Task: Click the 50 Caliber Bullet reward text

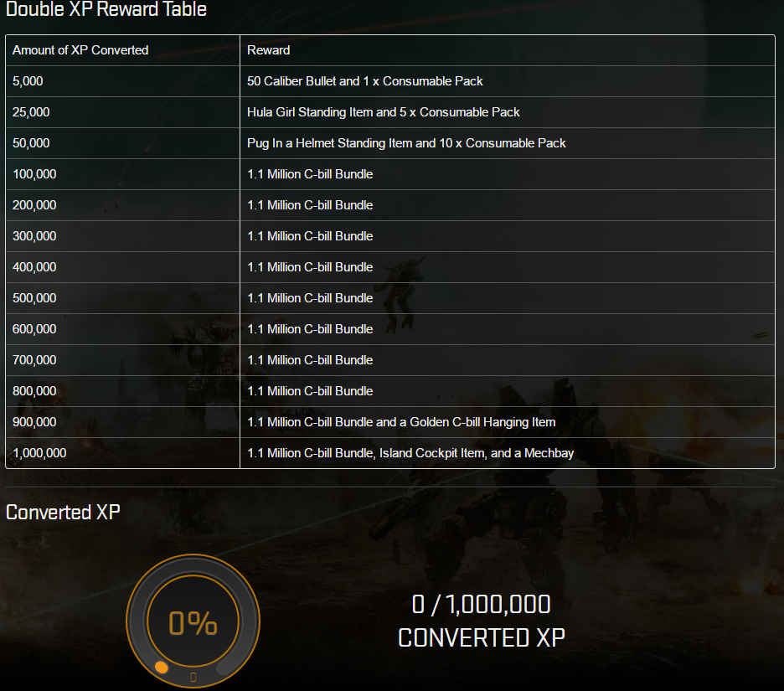Action: (x=364, y=81)
